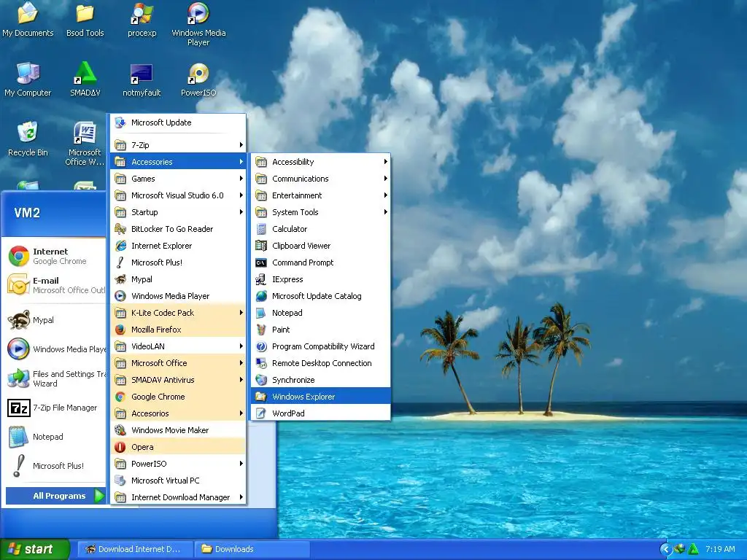Launch Synchronize from Accessories
This screenshot has height=560, width=747.
(x=321, y=380)
